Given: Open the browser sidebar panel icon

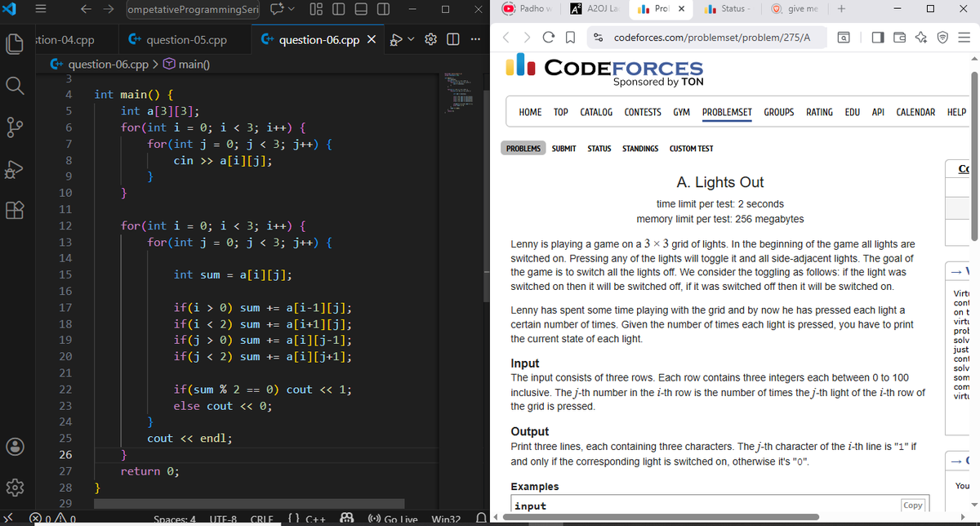Looking at the screenshot, I should 878,38.
